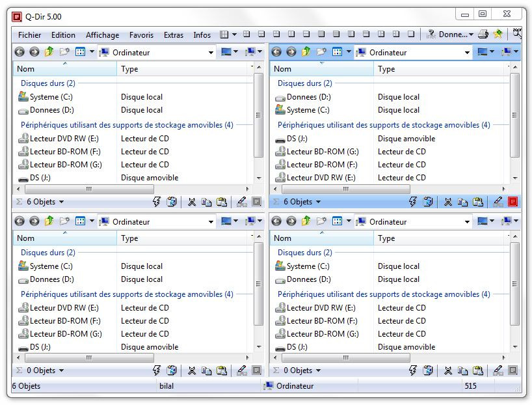The width and height of the screenshot is (532, 405).
Task: Click the printer icon in main toolbar
Action: pos(483,35)
